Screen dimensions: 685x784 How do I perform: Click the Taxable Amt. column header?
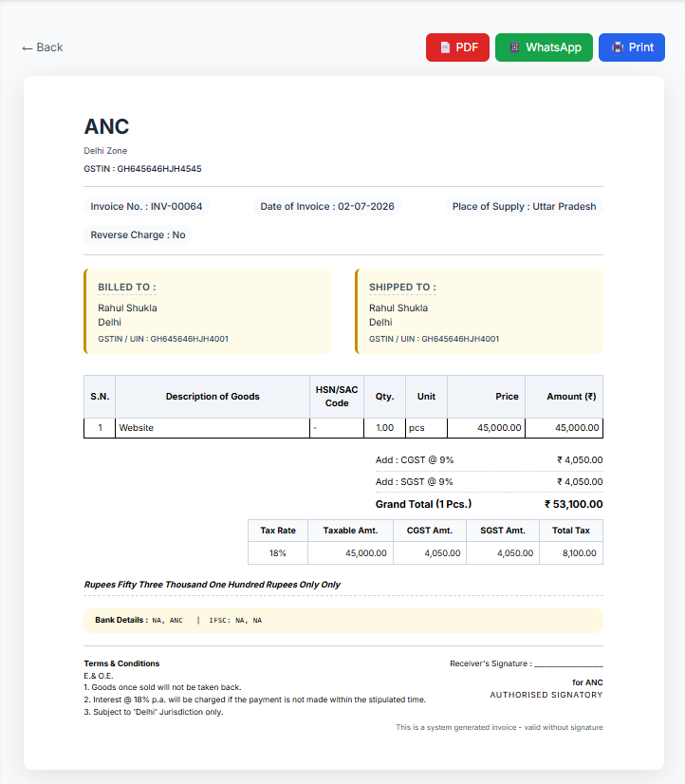click(350, 531)
